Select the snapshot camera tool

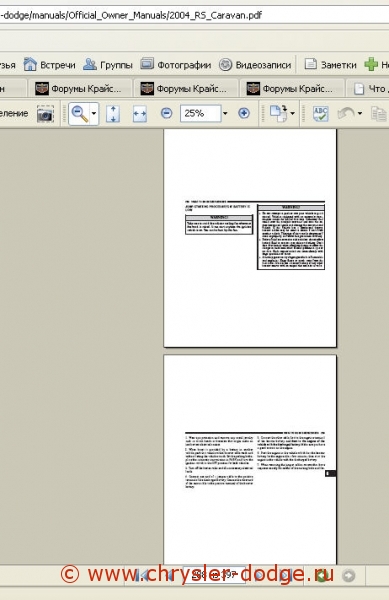click(x=45, y=114)
